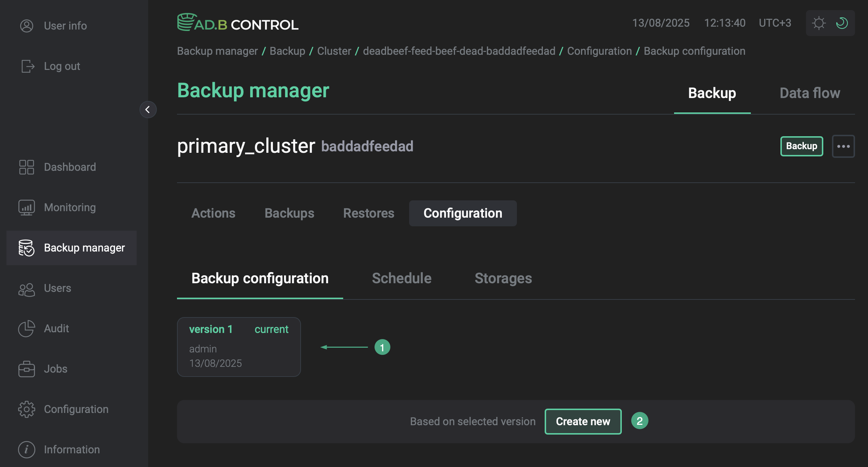Open Configuration via its gear icon

coord(26,409)
